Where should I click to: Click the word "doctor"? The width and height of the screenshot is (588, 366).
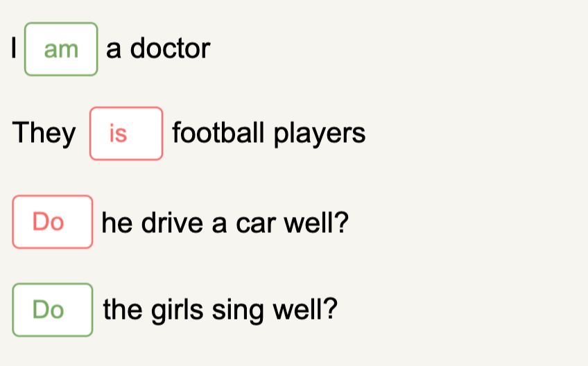coord(170,49)
